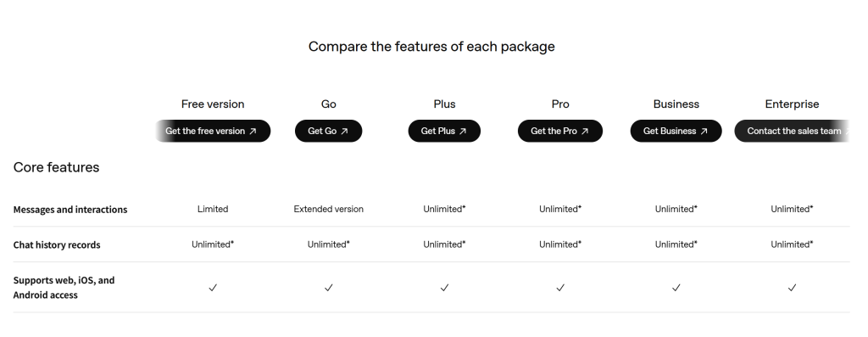Click the Extended version cell under Go

(x=328, y=209)
